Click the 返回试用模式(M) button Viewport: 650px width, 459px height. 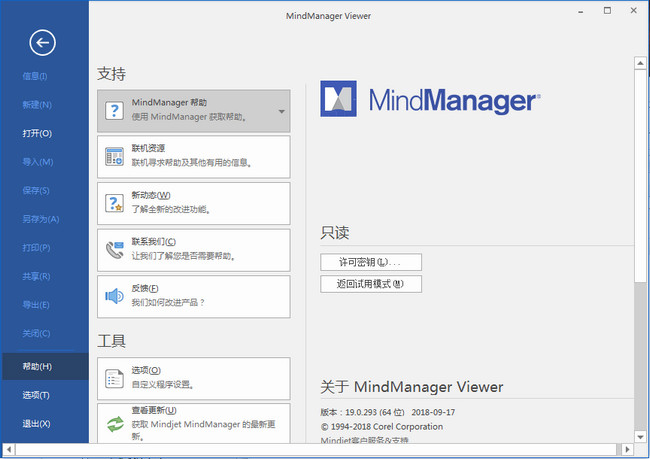click(x=371, y=284)
